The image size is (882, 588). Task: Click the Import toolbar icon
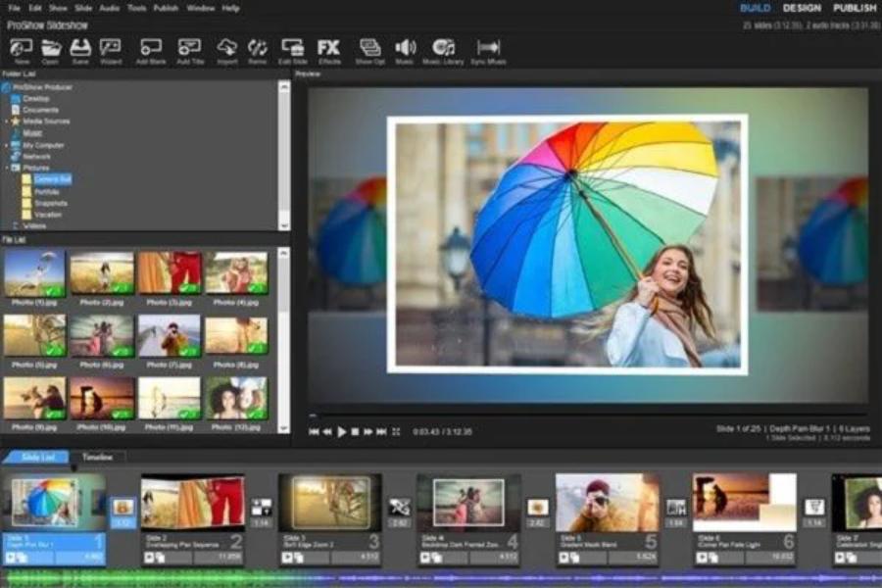coord(227,48)
